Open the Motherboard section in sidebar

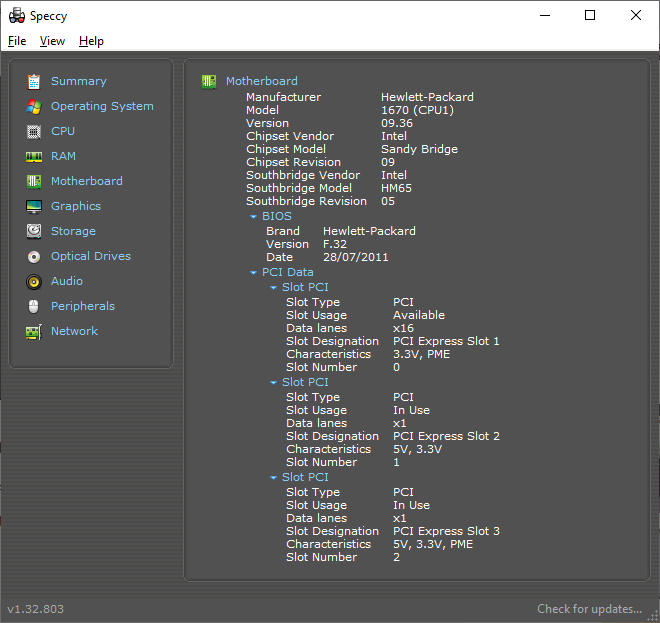pos(86,181)
